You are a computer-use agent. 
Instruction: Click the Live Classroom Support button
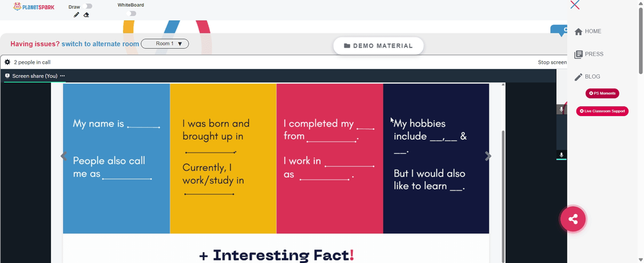click(602, 111)
